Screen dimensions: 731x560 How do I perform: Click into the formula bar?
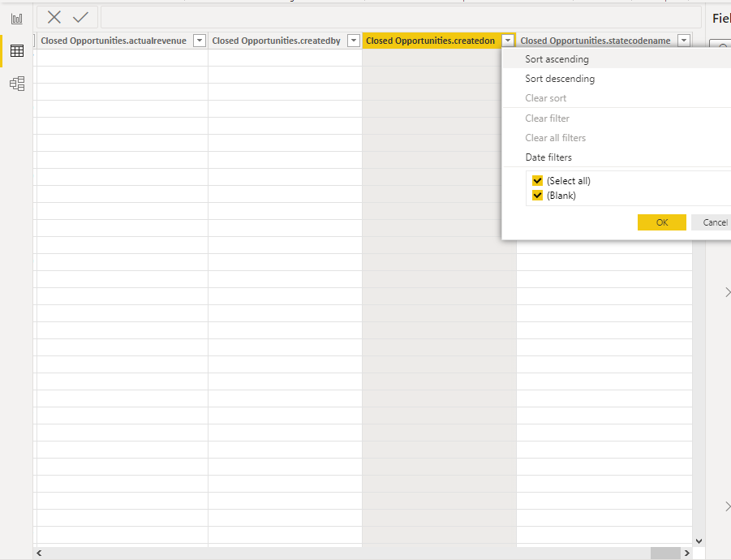pos(401,17)
